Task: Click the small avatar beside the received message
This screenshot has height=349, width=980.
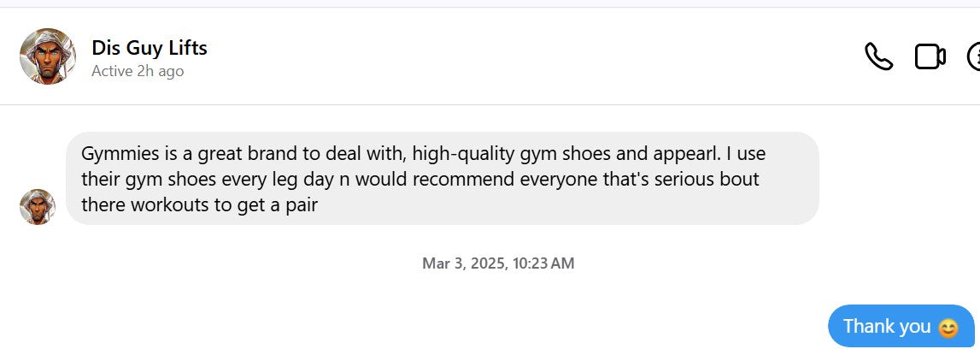Action: point(38,207)
